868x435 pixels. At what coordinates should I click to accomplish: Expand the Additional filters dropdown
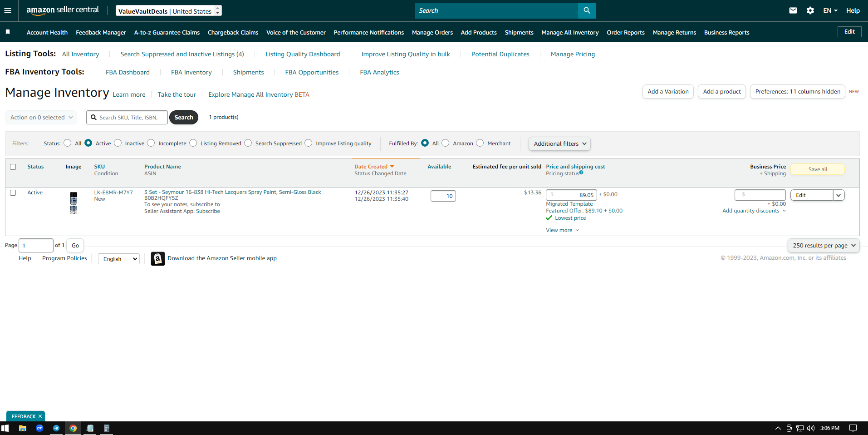tap(560, 143)
